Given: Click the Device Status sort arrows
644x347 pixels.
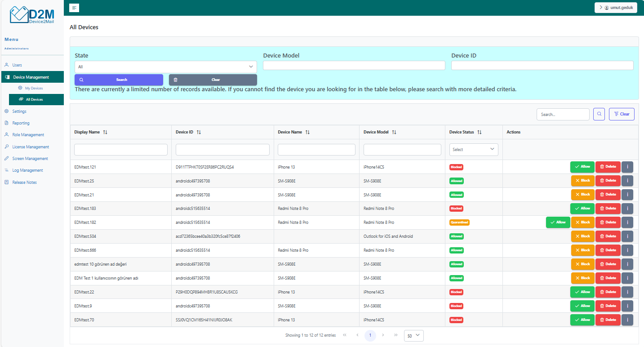Looking at the screenshot, I should 479,132.
